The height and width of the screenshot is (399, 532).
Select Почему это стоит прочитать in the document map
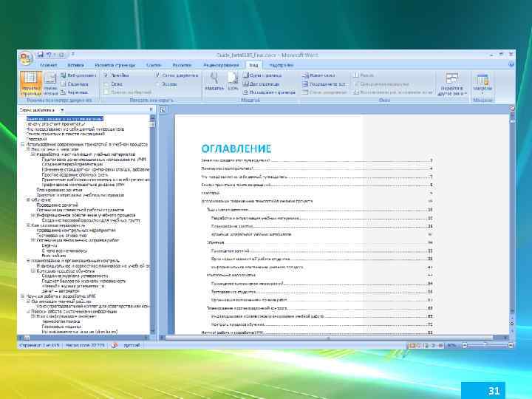[x=56, y=124]
